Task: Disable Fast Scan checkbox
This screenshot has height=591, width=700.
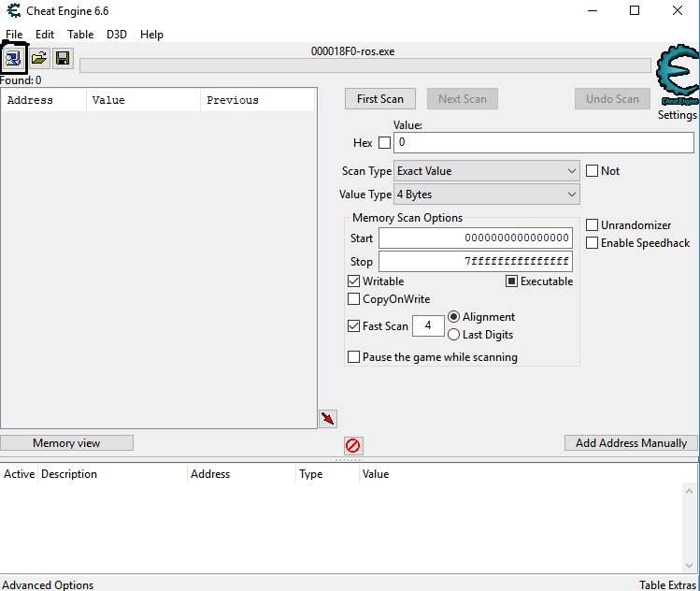Action: (353, 326)
